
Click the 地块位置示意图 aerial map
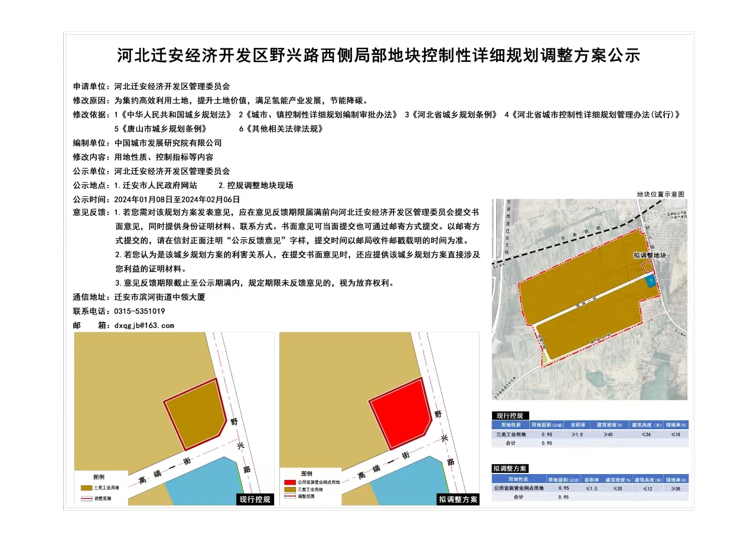[x=589, y=299]
